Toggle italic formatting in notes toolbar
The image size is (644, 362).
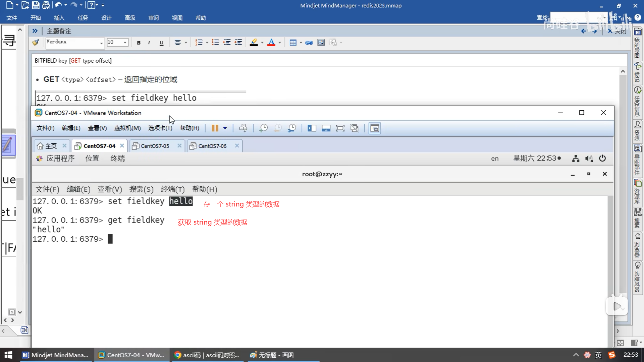tap(149, 43)
